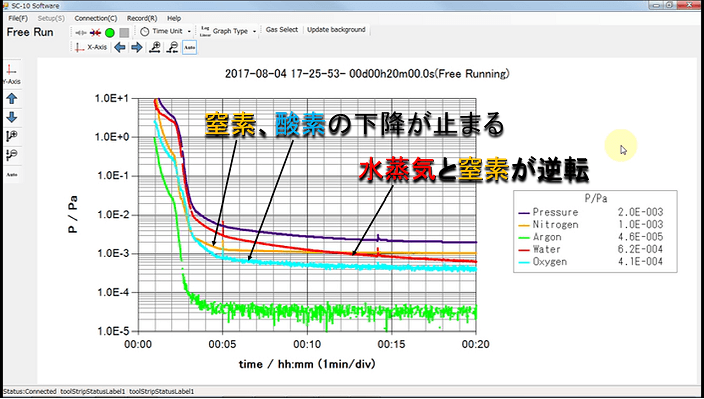
Task: Click the red disconnect icon
Action: [x=95, y=32]
